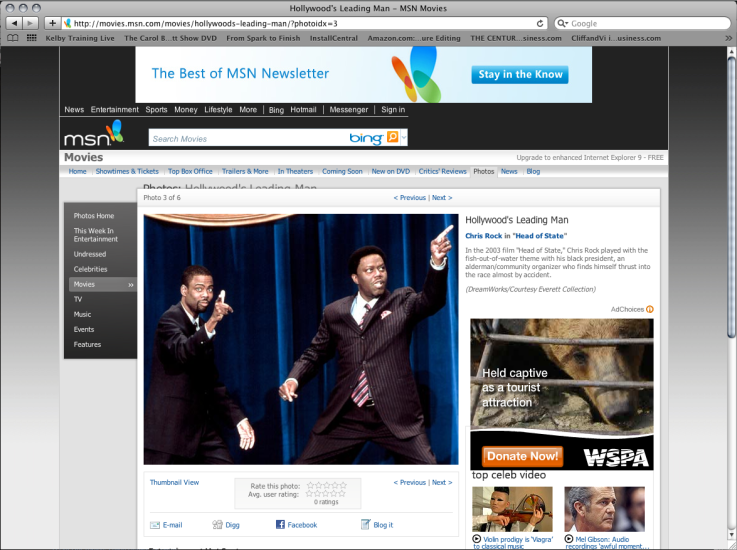Open Celebrities in the sidebar

90,269
